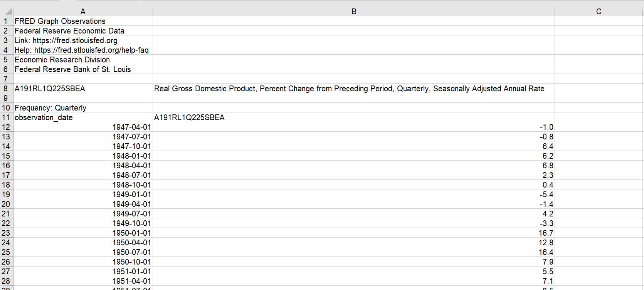This screenshot has height=290, width=644.
Task: Select the A191RL1Q225SBEA series ID in row 8
Action: pos(50,89)
